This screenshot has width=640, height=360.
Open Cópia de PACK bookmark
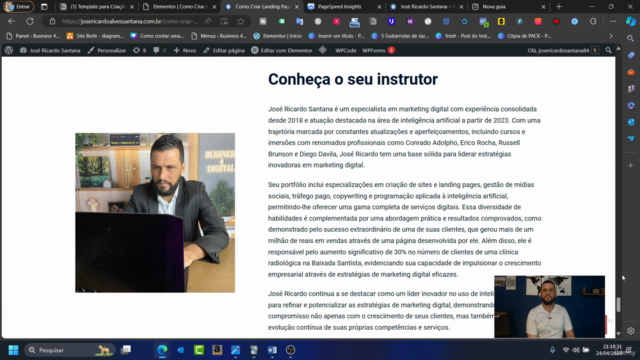coord(524,36)
